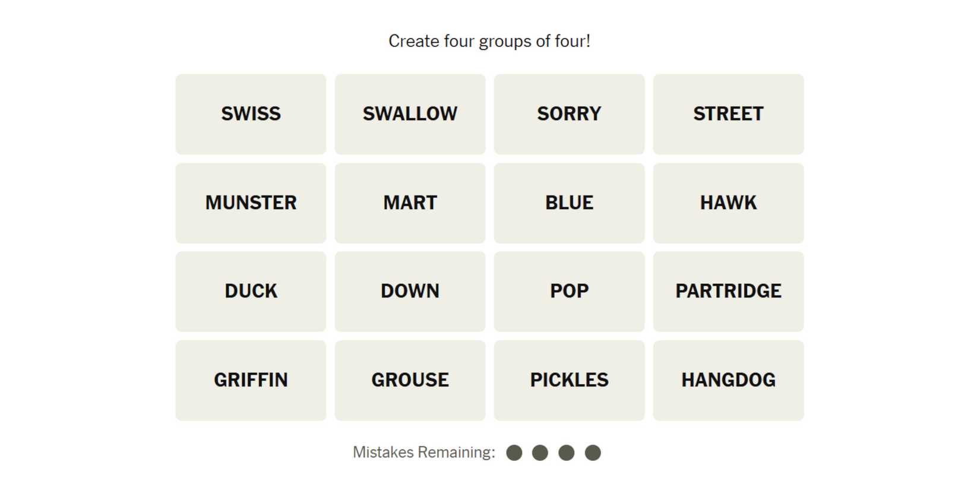This screenshot has width=980, height=490.
Task: Select the HAWK word tile
Action: pos(728,203)
